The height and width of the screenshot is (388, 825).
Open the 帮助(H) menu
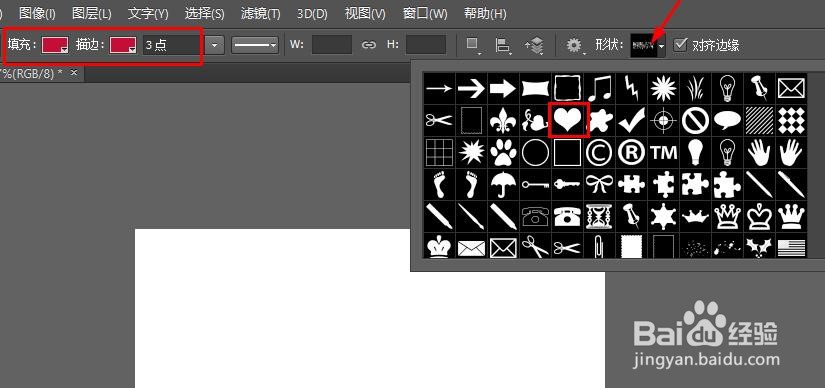pos(485,13)
